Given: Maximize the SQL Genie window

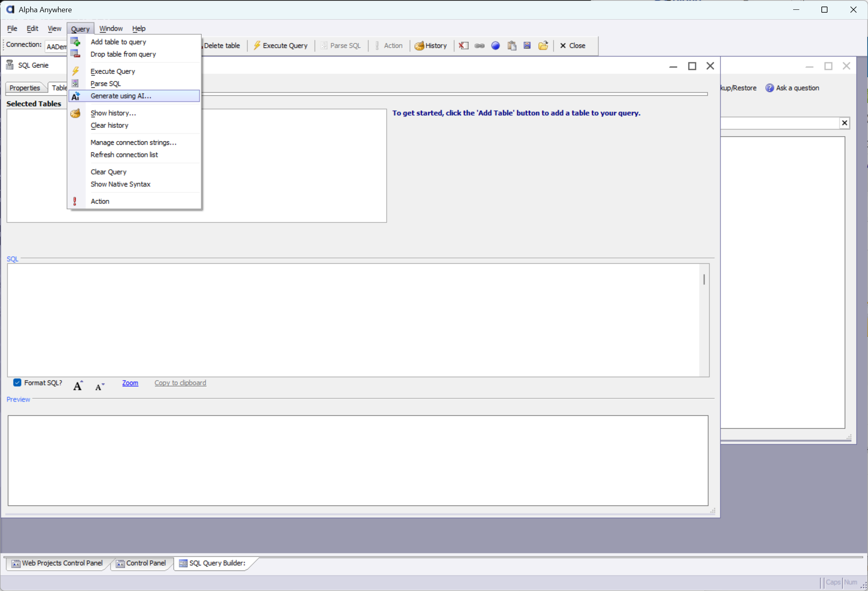Looking at the screenshot, I should [692, 66].
